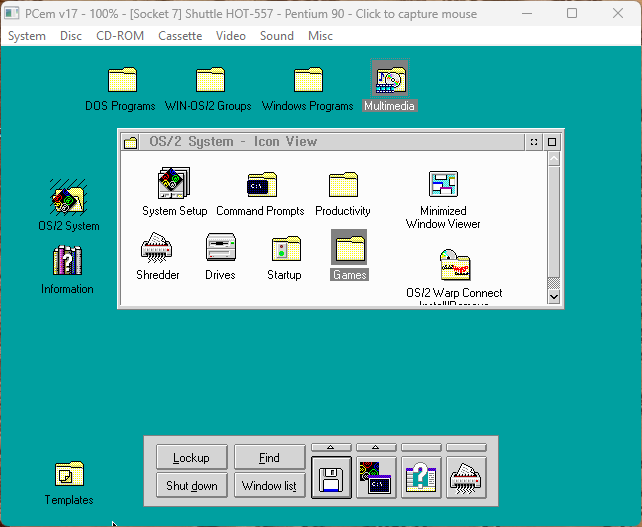
Task: Open the CD-ROM menu in PCem
Action: pos(120,36)
